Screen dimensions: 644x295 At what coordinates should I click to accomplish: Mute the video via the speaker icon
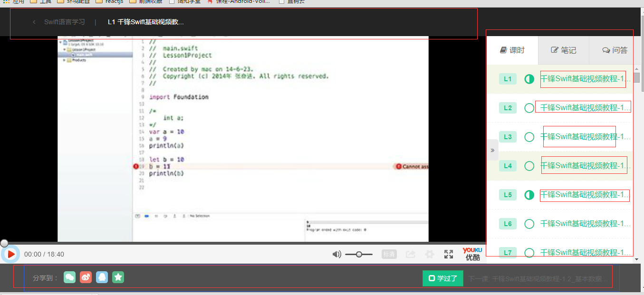[x=336, y=254]
